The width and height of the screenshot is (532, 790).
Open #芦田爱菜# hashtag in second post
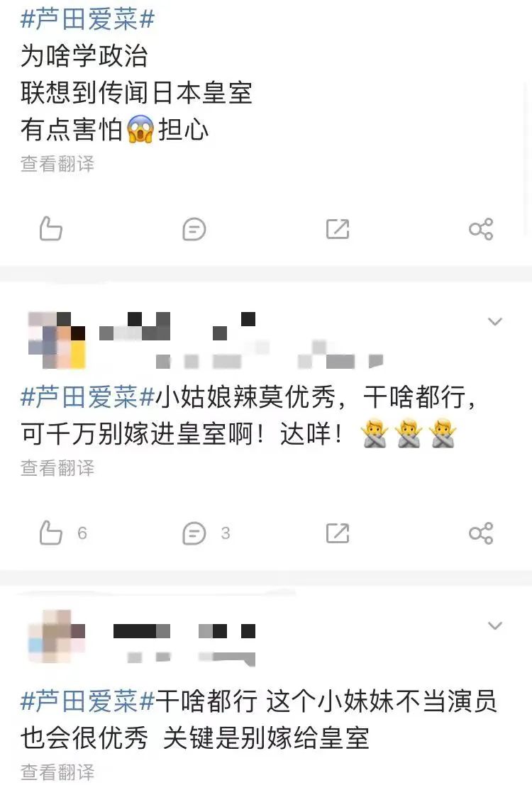pyautogui.click(x=87, y=397)
